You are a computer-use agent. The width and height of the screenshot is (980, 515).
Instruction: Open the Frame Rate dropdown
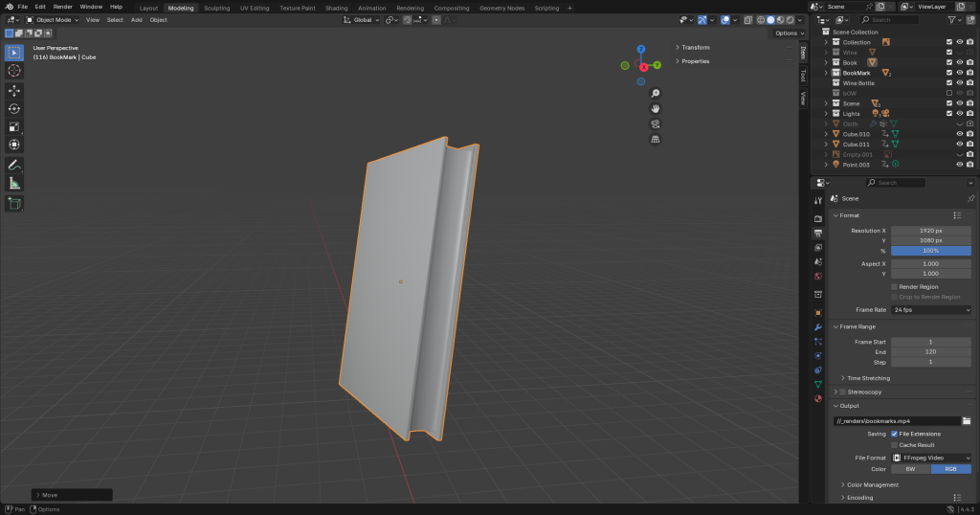point(930,310)
